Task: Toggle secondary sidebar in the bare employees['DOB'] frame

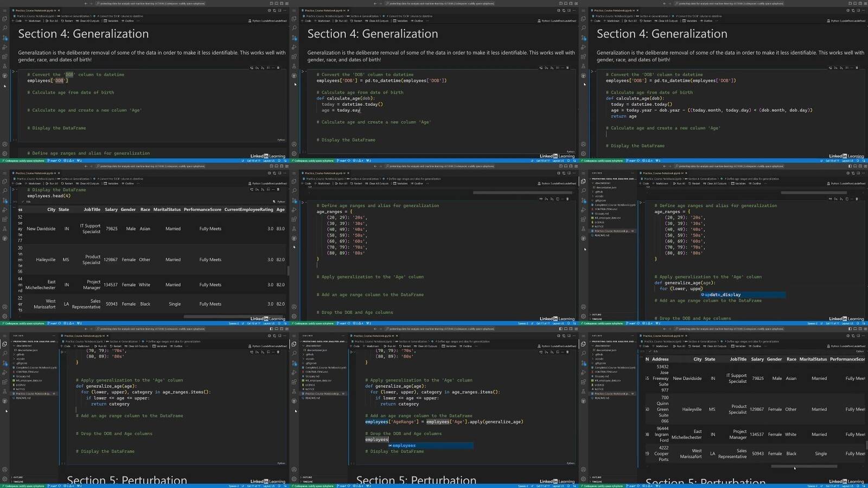Action: 281,3
